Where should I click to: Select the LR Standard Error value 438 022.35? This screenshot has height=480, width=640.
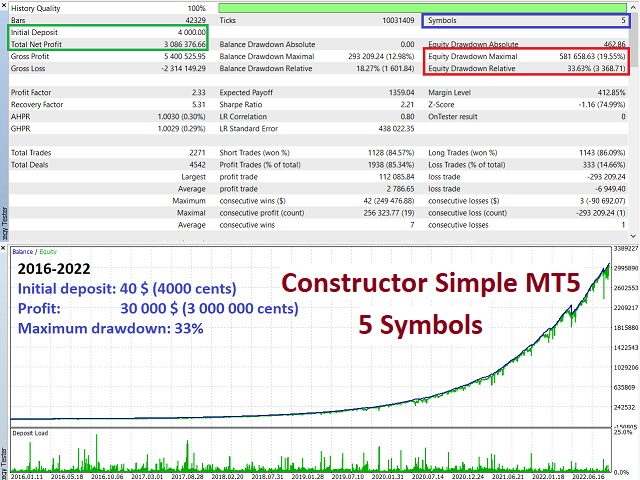pyautogui.click(x=397, y=129)
